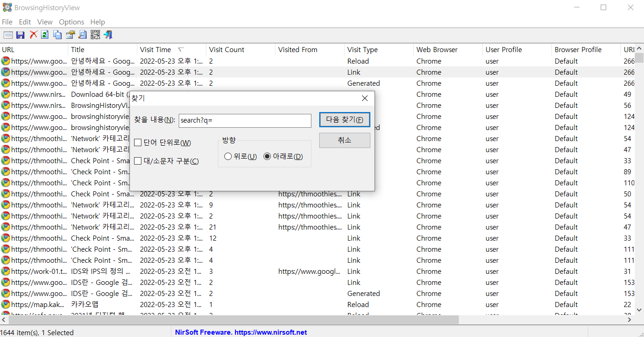The width and height of the screenshot is (644, 337).
Task: Enable the 대/소문자 구분 checkbox
Action: pos(138,161)
